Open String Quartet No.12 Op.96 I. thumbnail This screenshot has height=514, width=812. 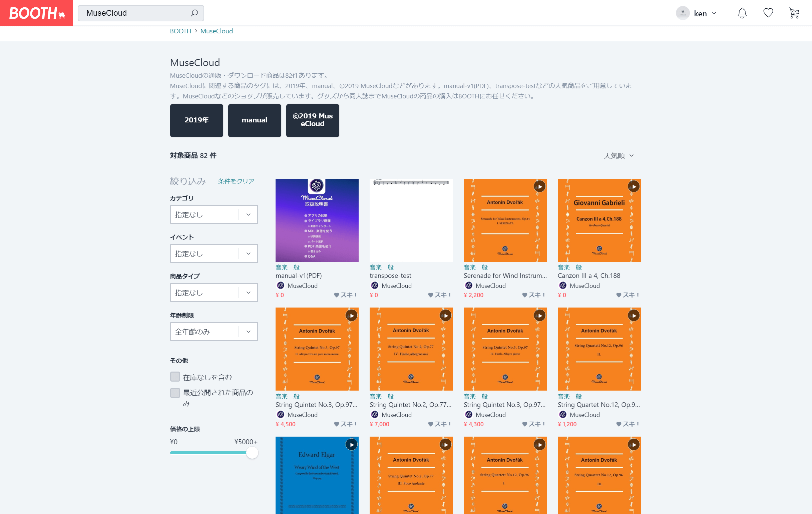(505, 475)
